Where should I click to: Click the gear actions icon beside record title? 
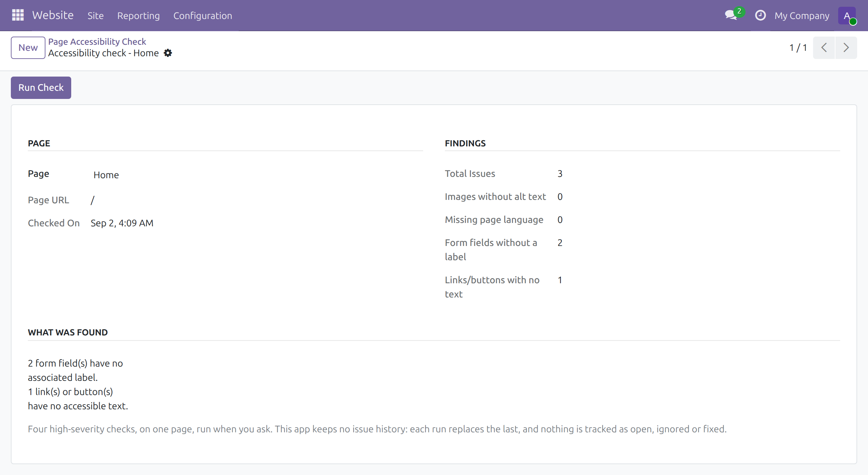(x=168, y=53)
